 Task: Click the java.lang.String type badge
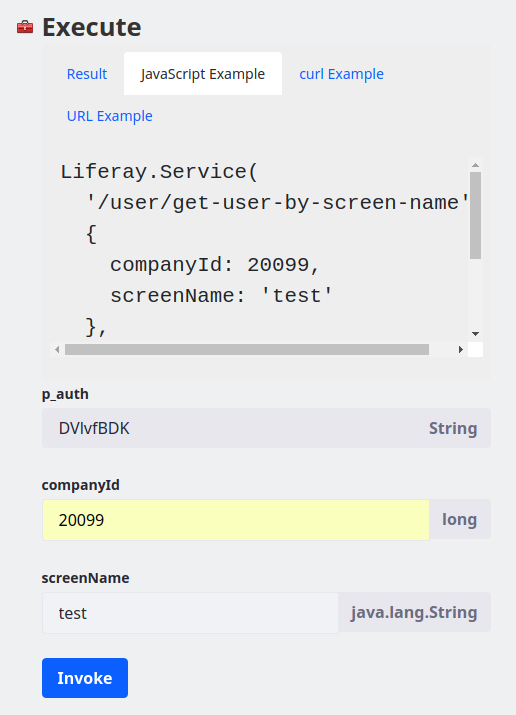tap(414, 612)
